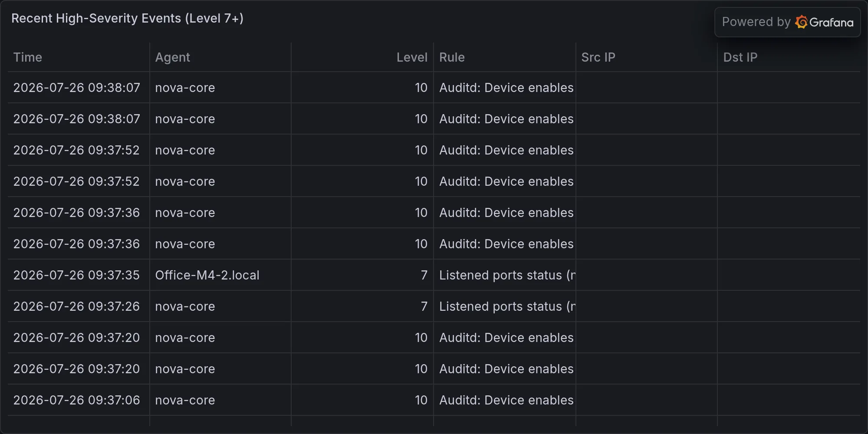This screenshot has height=434, width=868.
Task: Click the Rule column header
Action: point(452,57)
